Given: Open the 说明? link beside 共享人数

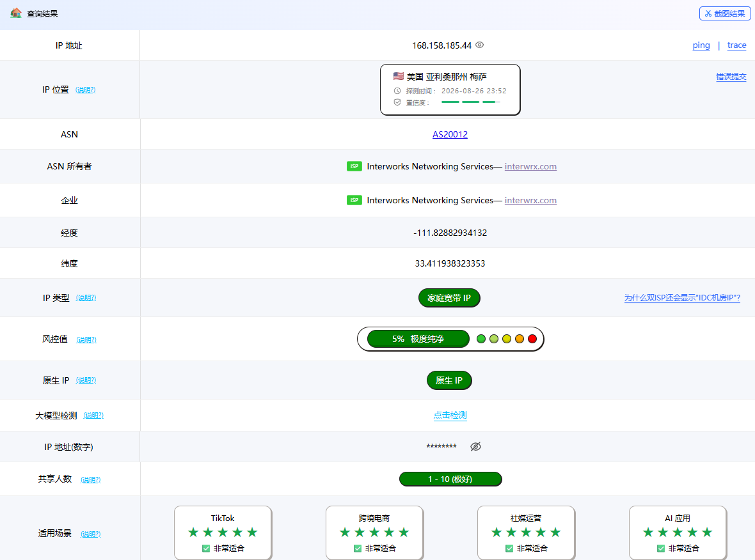Looking at the screenshot, I should [90, 479].
